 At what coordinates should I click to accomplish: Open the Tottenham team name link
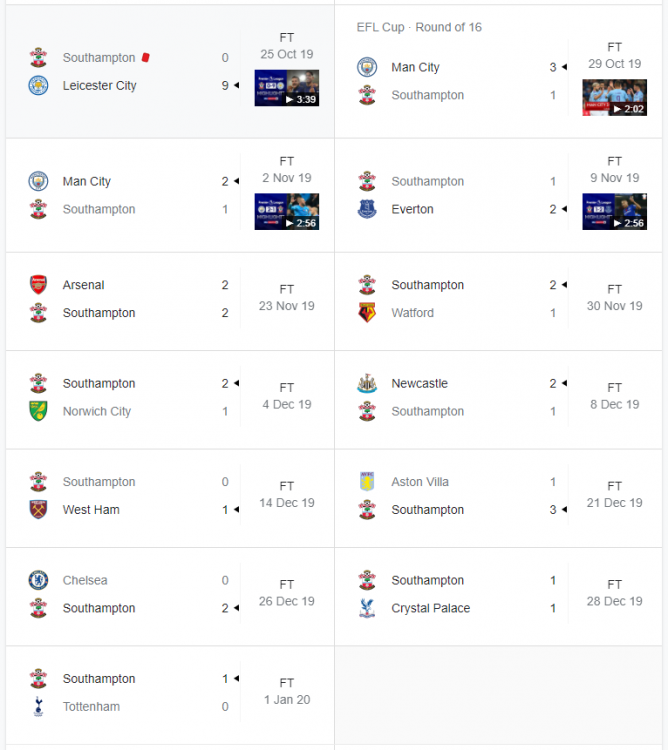[x=91, y=706]
